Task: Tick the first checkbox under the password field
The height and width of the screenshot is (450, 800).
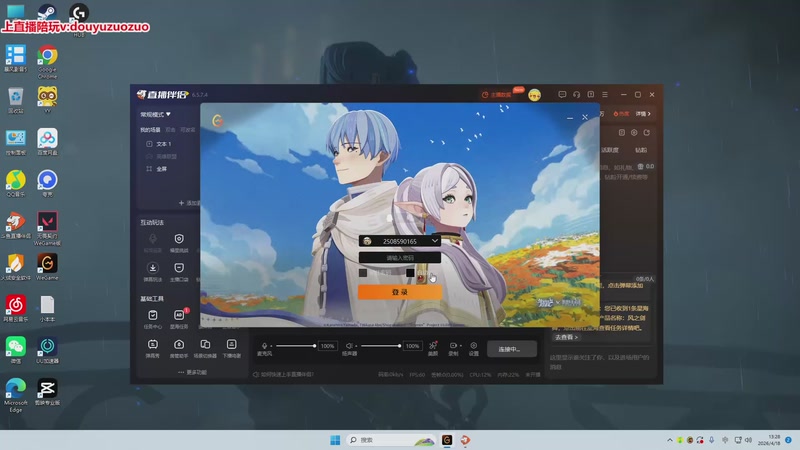Action: point(363,273)
